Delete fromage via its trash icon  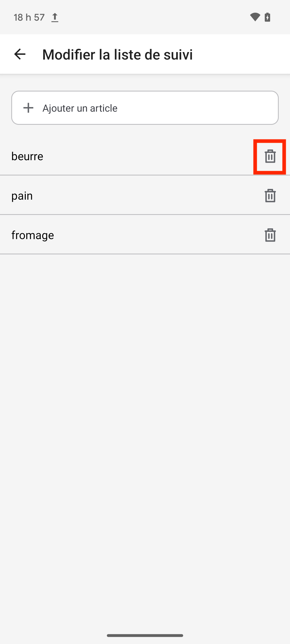270,235
